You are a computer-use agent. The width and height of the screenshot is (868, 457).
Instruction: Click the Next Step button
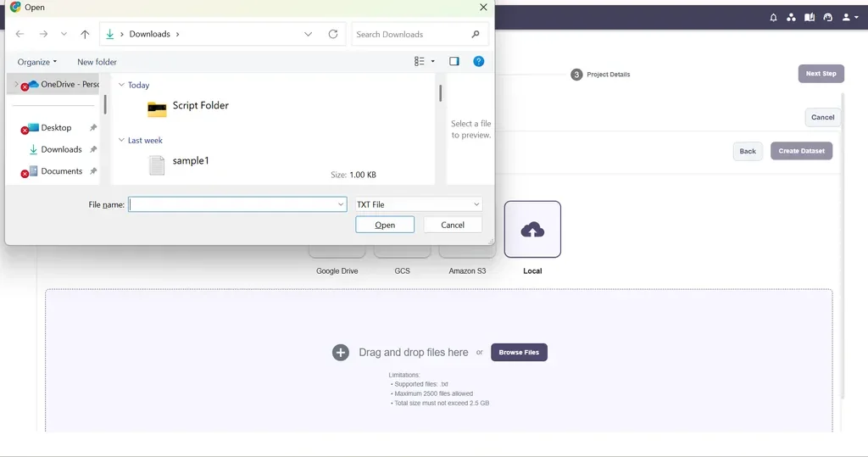[x=821, y=74]
